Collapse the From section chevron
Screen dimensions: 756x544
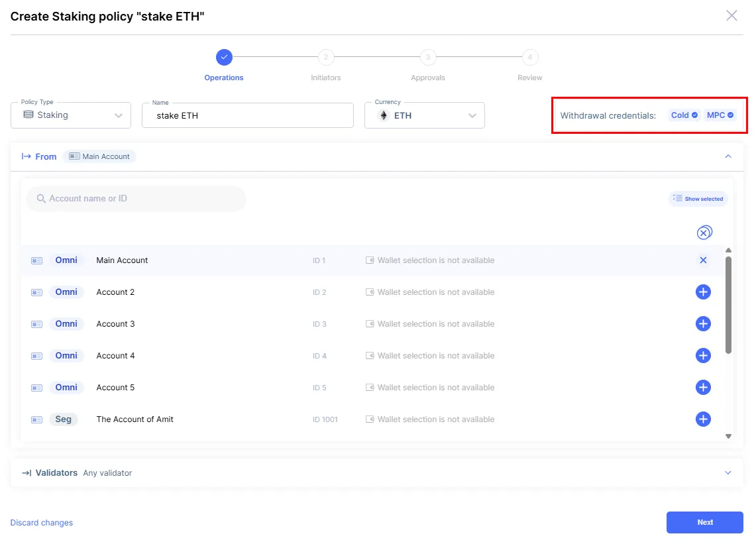(728, 156)
